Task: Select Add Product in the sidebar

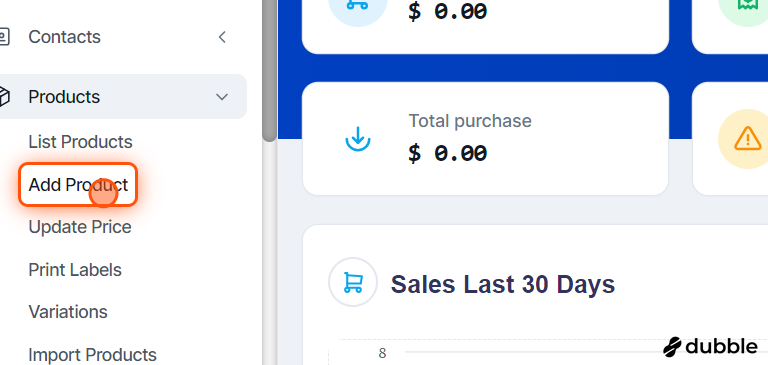Action: (x=78, y=185)
